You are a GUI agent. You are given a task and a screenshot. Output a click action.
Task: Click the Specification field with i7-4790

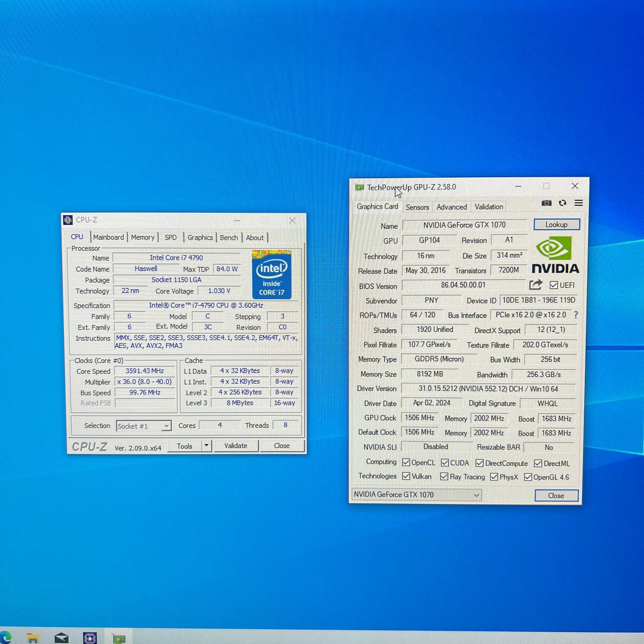click(x=206, y=305)
